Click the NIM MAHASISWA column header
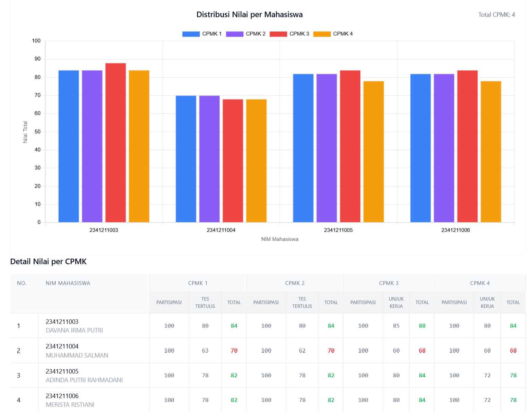Image resolution: width=530 pixels, height=420 pixels. coord(68,283)
